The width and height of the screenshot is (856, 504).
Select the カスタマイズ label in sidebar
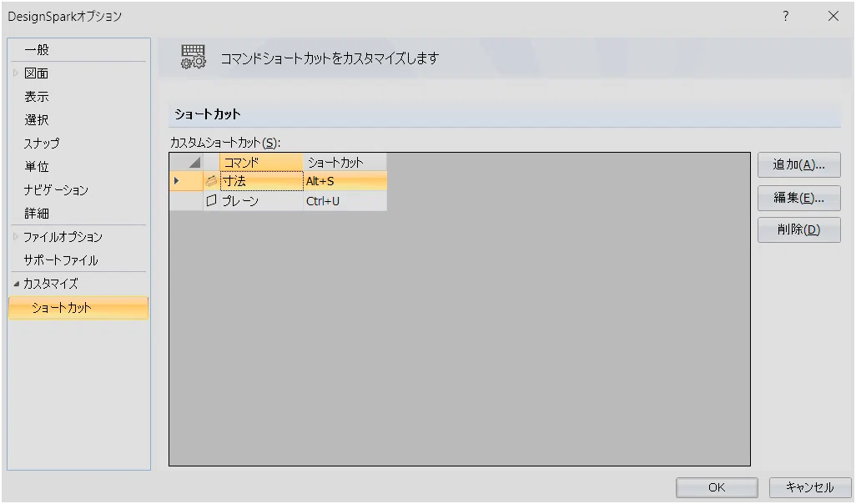50,284
